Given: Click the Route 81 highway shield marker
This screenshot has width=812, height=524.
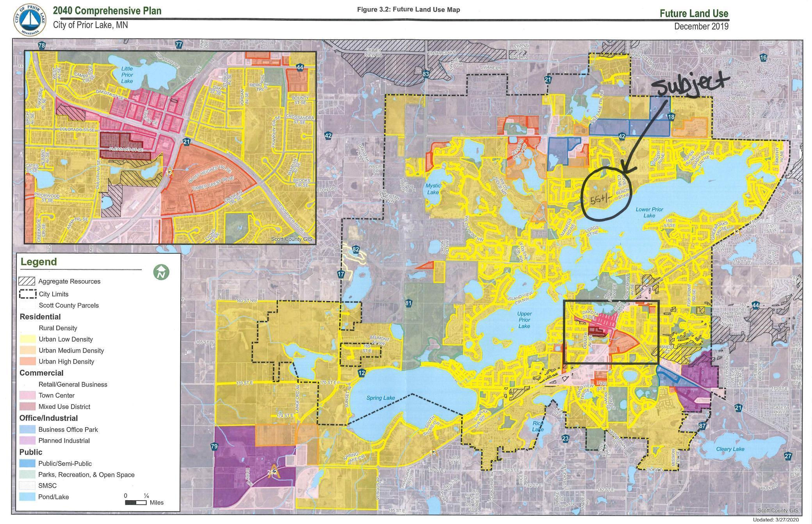Looking at the screenshot, I should coord(408,303).
